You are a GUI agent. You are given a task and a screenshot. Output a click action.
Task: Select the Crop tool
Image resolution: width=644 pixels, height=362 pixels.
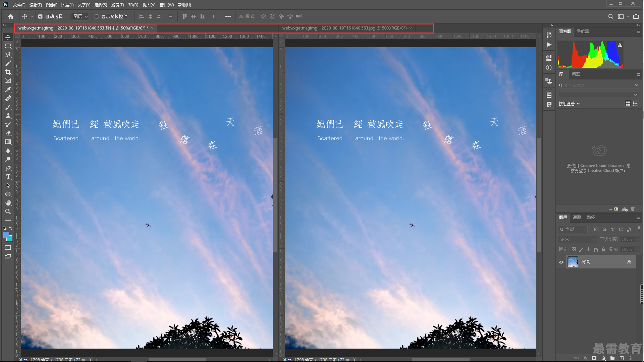click(8, 72)
